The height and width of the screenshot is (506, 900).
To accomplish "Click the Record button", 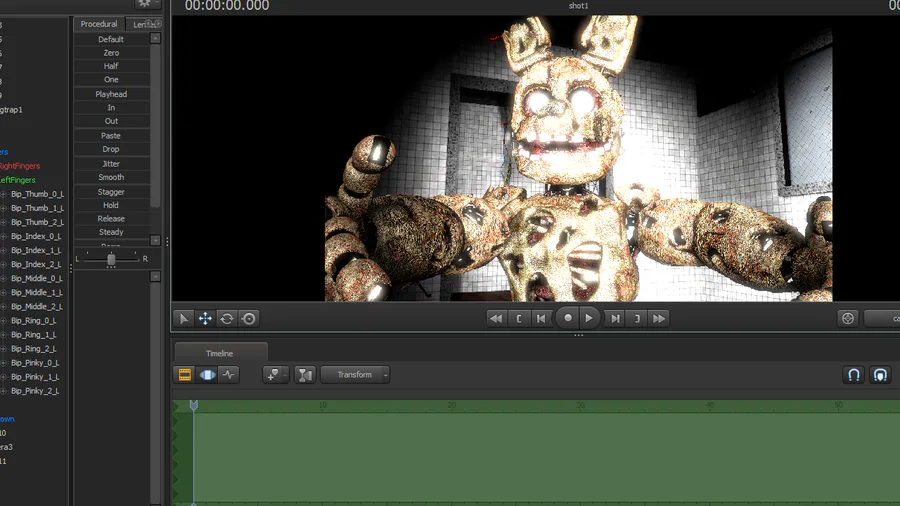I will pyautogui.click(x=567, y=318).
